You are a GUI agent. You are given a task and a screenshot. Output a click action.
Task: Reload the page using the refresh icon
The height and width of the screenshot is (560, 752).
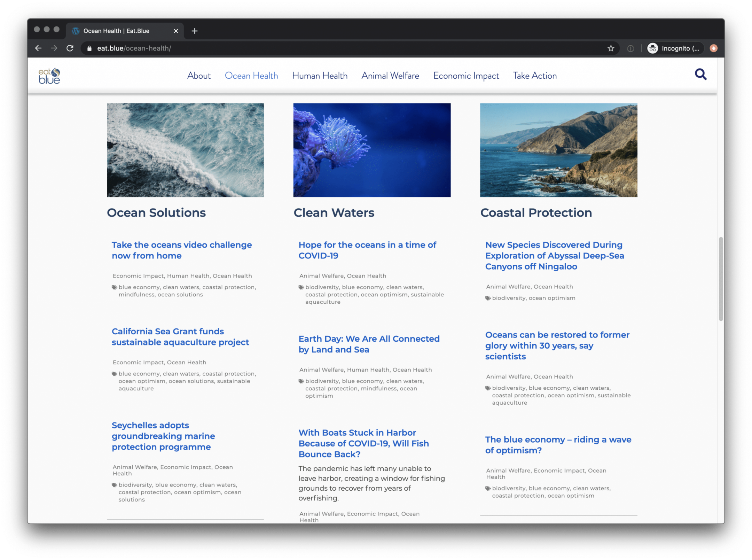pos(70,48)
